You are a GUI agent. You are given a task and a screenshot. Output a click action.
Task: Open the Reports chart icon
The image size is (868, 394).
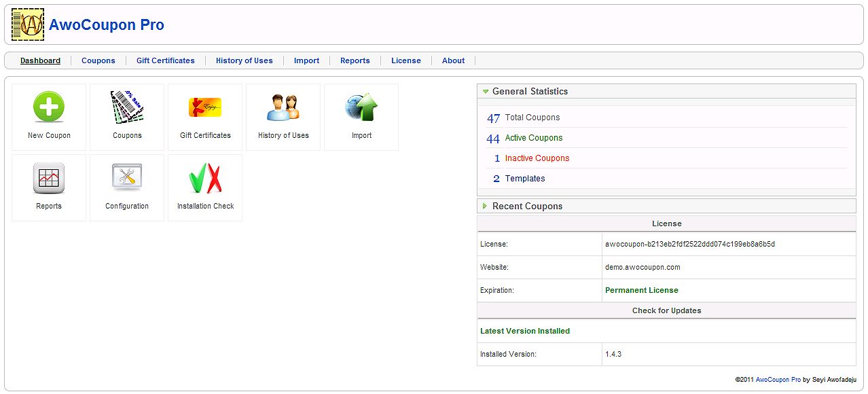click(49, 179)
